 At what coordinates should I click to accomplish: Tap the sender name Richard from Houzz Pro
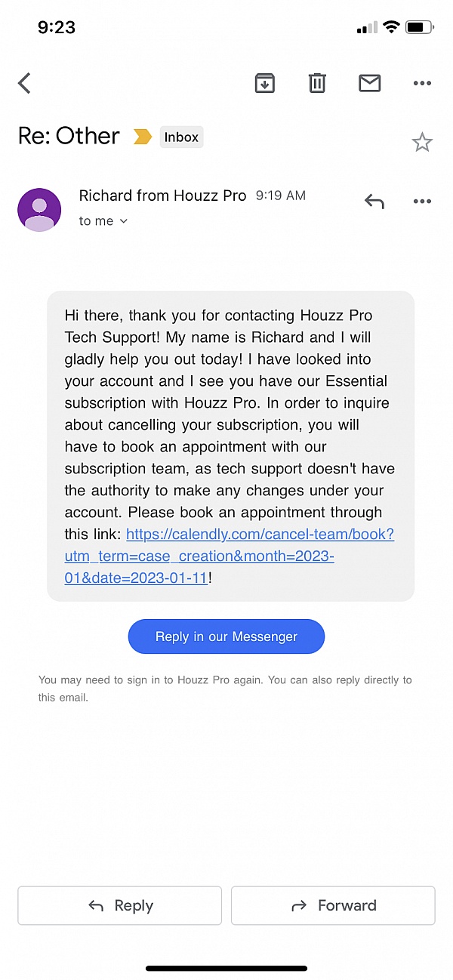[162, 196]
